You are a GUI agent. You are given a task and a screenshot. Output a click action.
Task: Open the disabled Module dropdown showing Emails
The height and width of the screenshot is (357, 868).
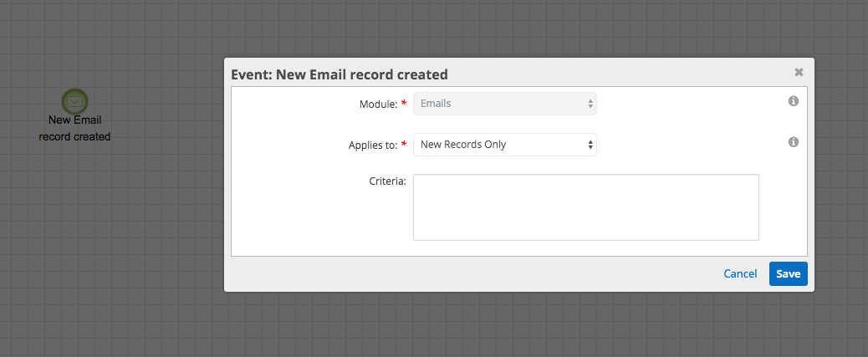[505, 104]
